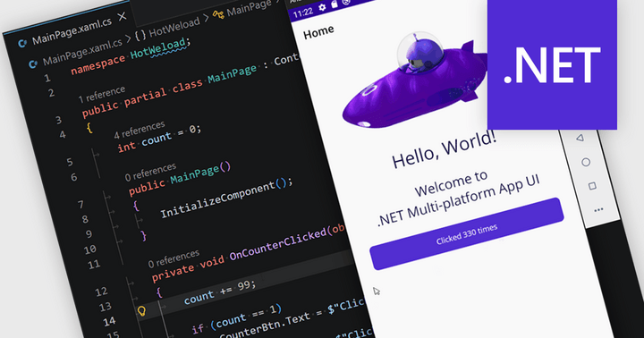Click the 'count += 99;' code line
644x338 pixels.
pyautogui.click(x=220, y=292)
